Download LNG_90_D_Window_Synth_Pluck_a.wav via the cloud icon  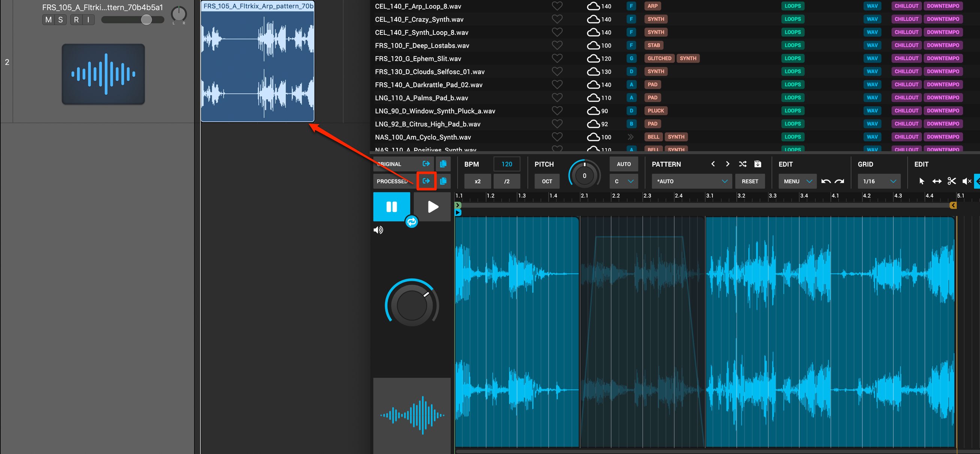click(593, 111)
